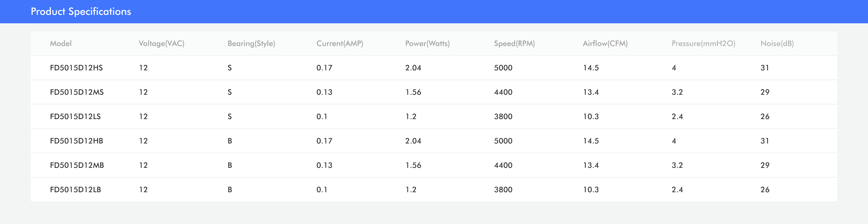Click the Noise(dB) column header

777,43
